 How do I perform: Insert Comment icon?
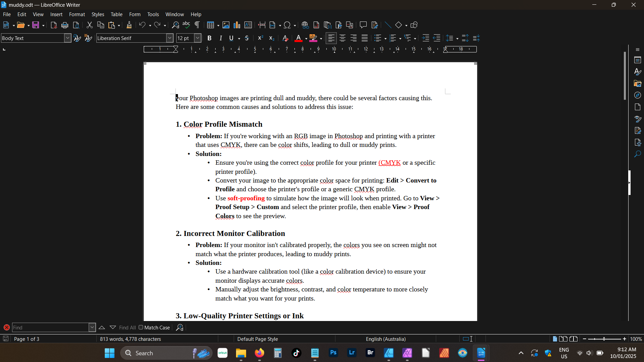pos(363,25)
